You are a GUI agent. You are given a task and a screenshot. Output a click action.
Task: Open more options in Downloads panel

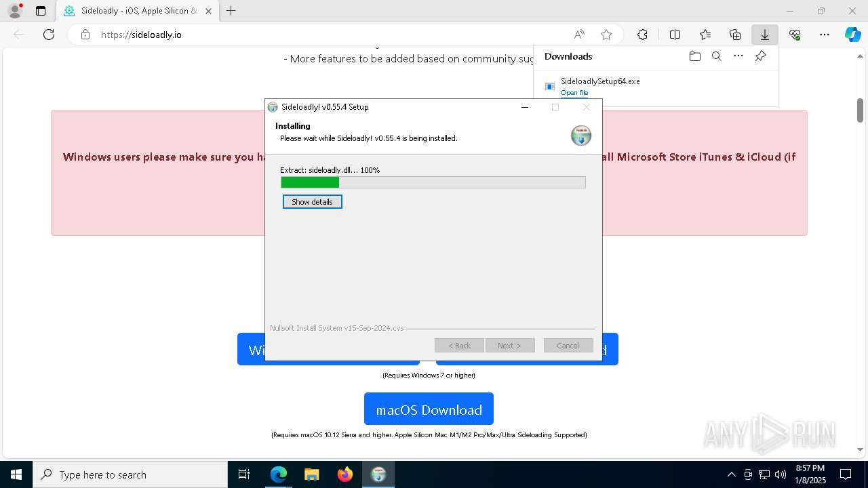[x=738, y=56]
